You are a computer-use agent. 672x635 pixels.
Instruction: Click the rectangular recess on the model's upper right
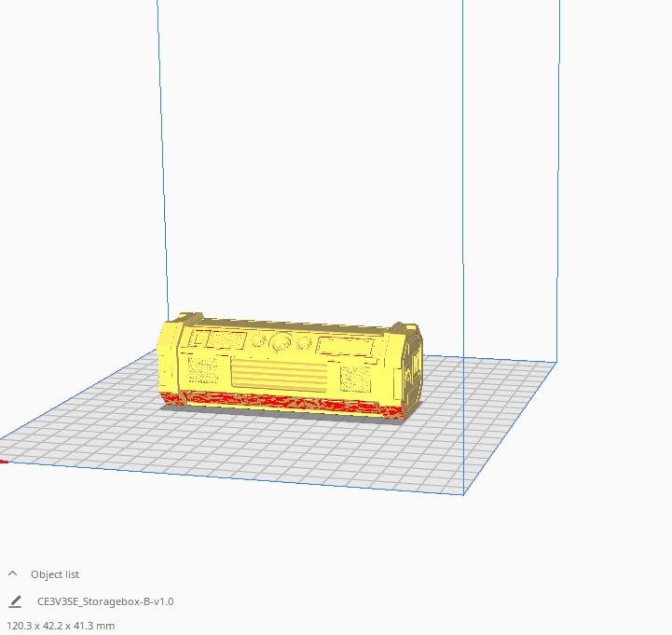point(344,347)
